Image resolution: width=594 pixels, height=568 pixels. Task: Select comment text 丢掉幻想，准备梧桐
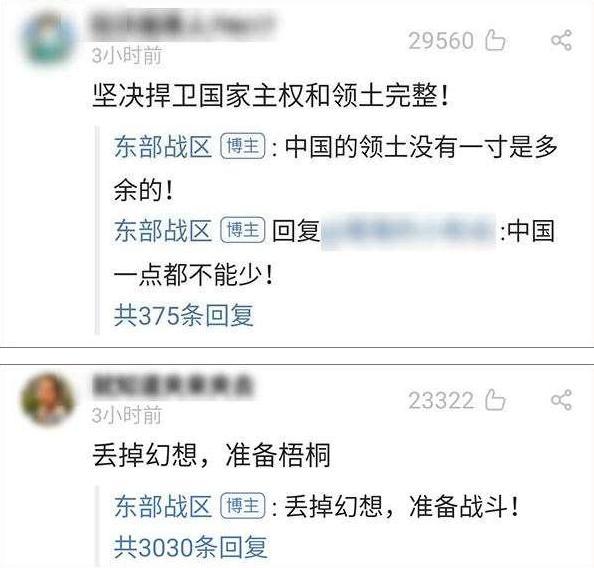pyautogui.click(x=211, y=455)
